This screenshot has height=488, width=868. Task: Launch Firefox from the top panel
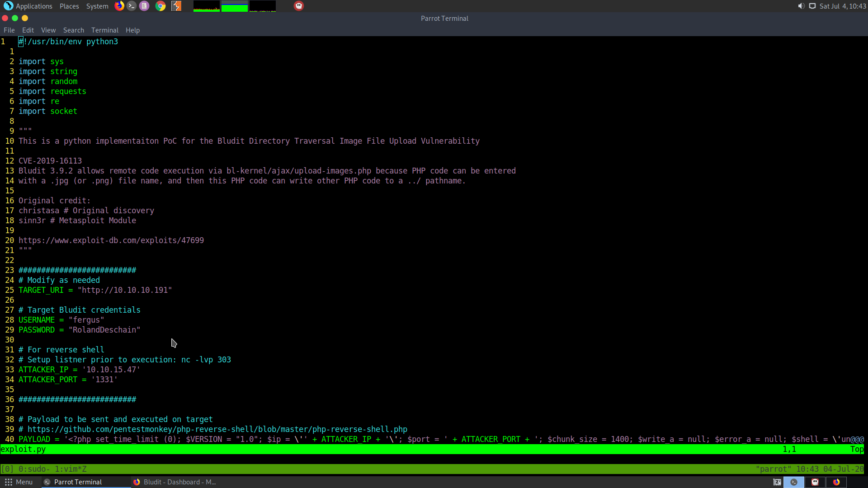point(119,6)
